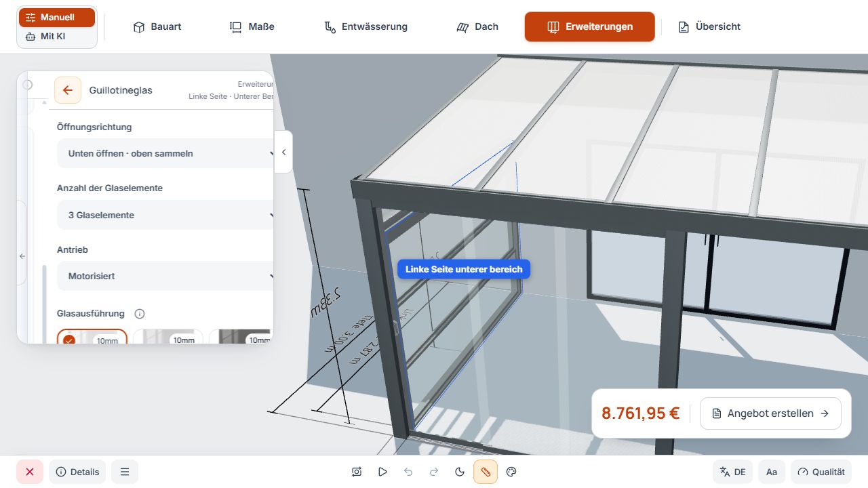Viewport: 868px width, 488px height.
Task: Start the animation play button
Action: 382,472
